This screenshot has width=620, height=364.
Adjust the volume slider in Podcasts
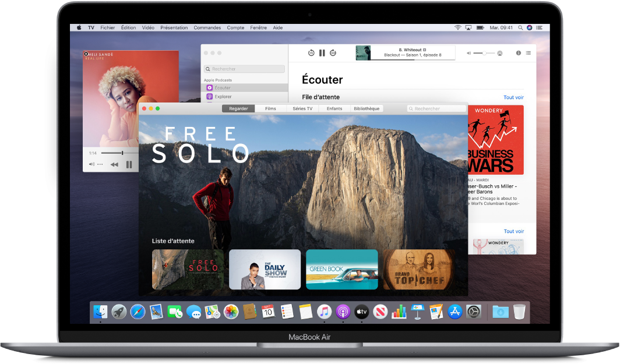[x=485, y=52]
